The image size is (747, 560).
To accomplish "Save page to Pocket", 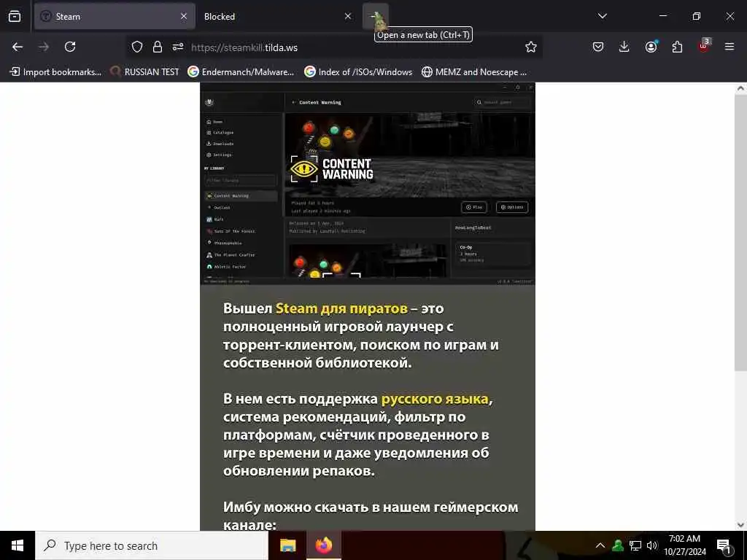I will (598, 47).
